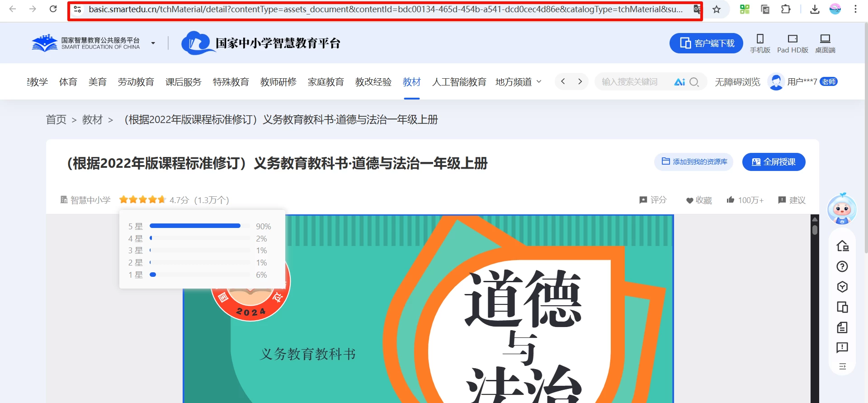868x403 pixels.
Task: Click the feedback exclamation sidebar icon
Action: point(842,347)
